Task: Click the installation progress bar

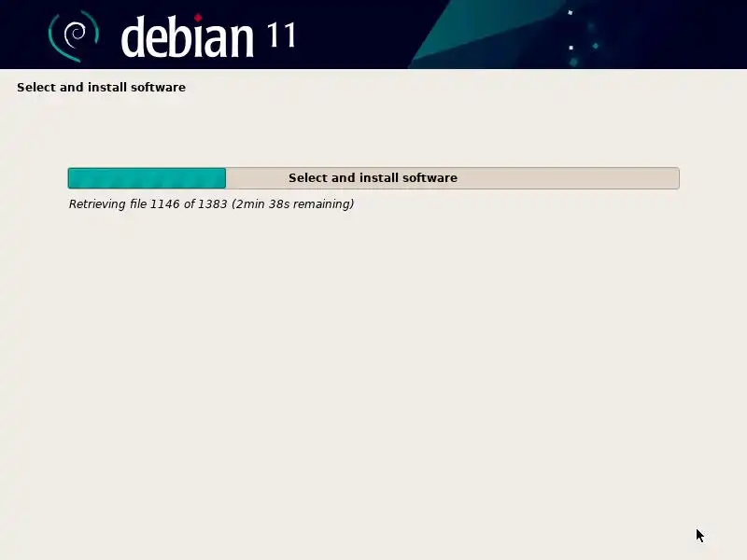Action: [x=373, y=178]
